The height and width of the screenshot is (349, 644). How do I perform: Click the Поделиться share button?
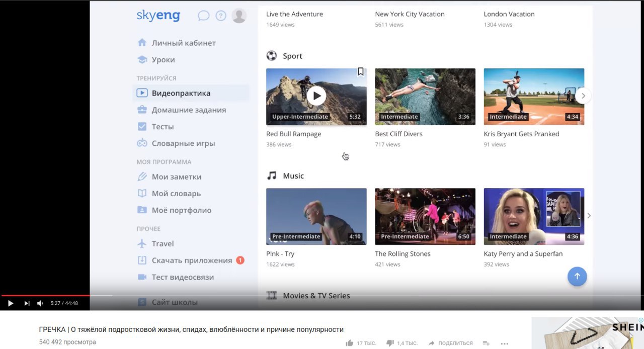(450, 343)
